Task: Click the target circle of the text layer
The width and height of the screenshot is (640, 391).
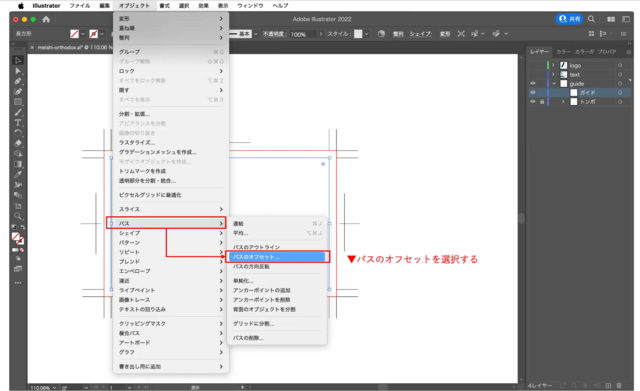Action: coord(620,74)
